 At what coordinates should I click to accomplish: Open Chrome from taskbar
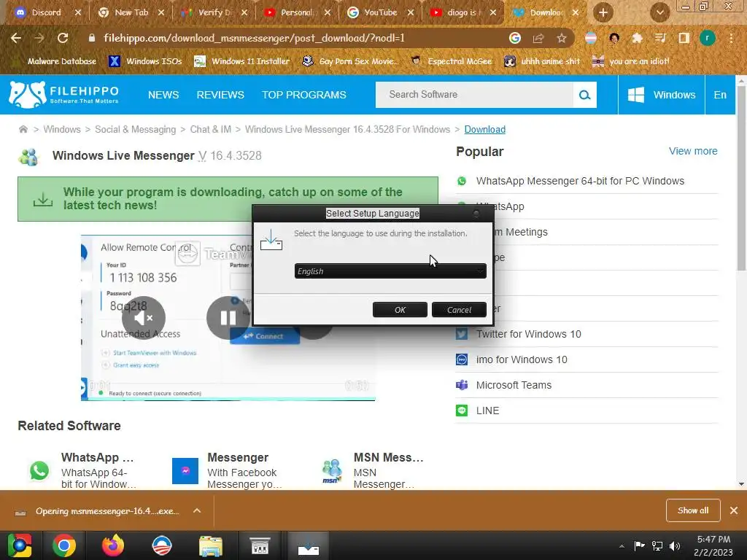point(64,545)
